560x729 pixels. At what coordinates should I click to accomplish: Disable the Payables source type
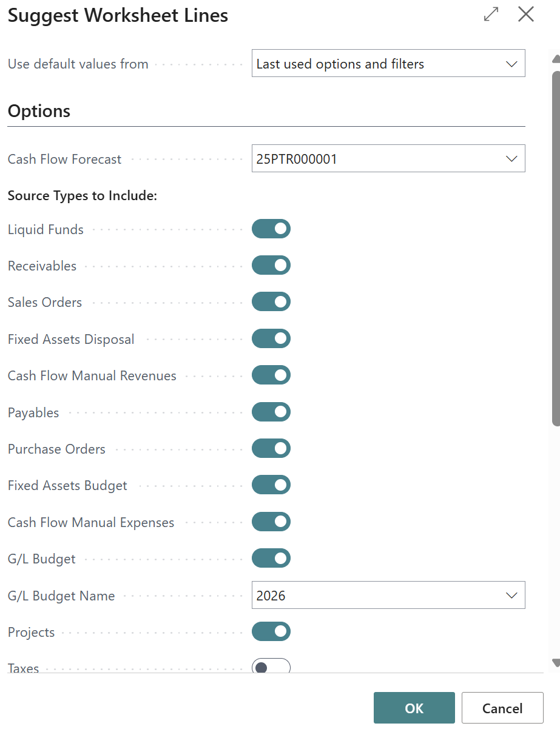271,412
